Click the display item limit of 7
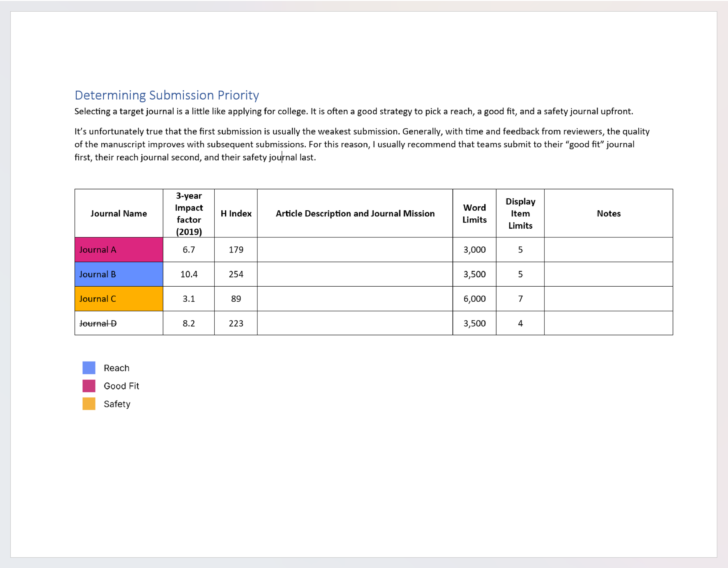This screenshot has height=568, width=728. [520, 299]
